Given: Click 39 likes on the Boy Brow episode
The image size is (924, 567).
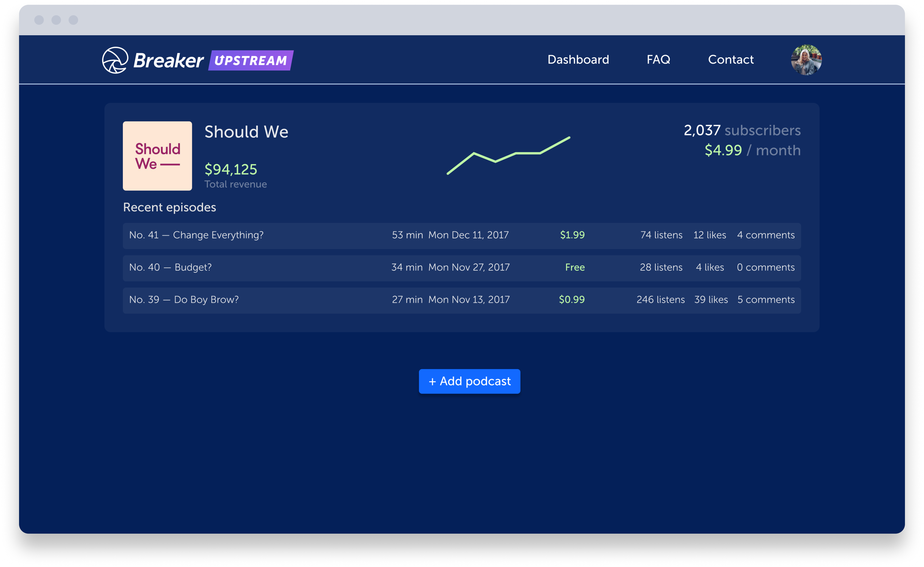Looking at the screenshot, I should [711, 300].
